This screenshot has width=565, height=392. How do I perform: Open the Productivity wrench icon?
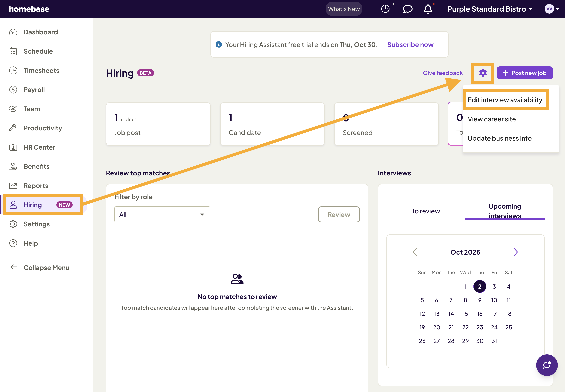(13, 128)
